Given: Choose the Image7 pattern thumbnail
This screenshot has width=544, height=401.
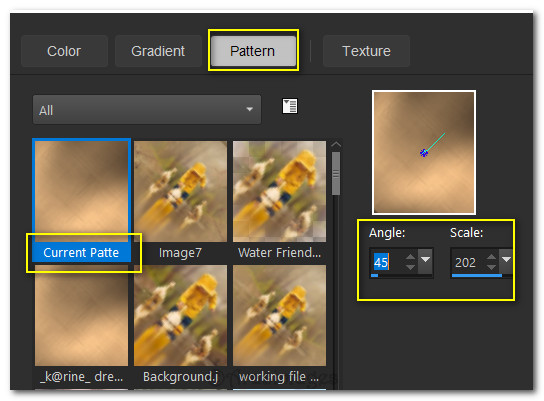Looking at the screenshot, I should coord(180,200).
